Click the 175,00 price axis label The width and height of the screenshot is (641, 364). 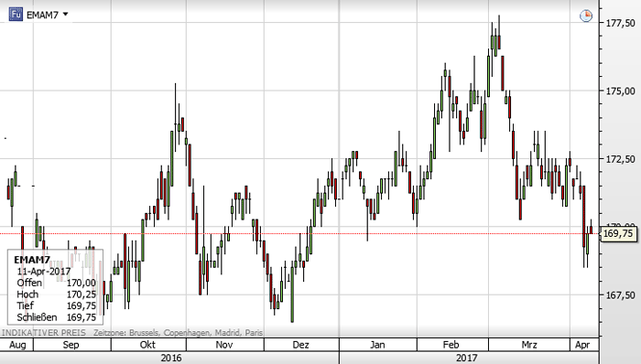pyautogui.click(x=620, y=91)
